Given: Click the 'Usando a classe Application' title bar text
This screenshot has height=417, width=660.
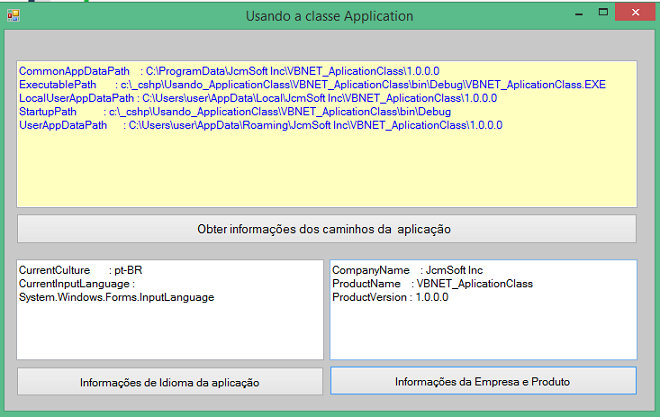Looking at the screenshot, I should pyautogui.click(x=329, y=16).
